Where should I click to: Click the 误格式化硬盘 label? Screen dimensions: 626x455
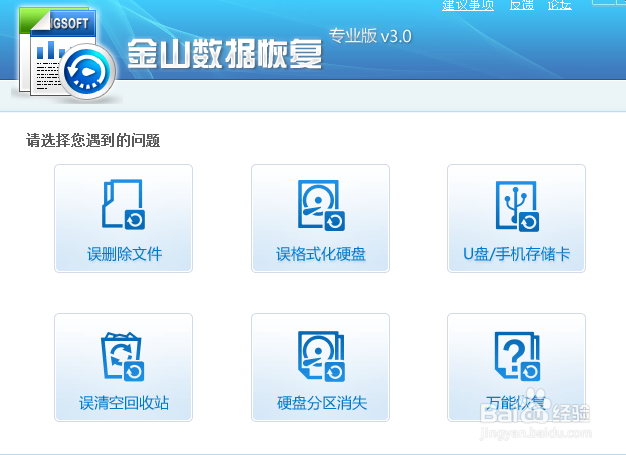click(321, 254)
